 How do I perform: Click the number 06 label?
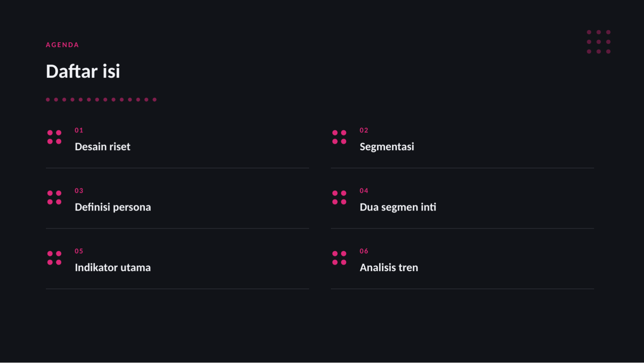point(364,251)
